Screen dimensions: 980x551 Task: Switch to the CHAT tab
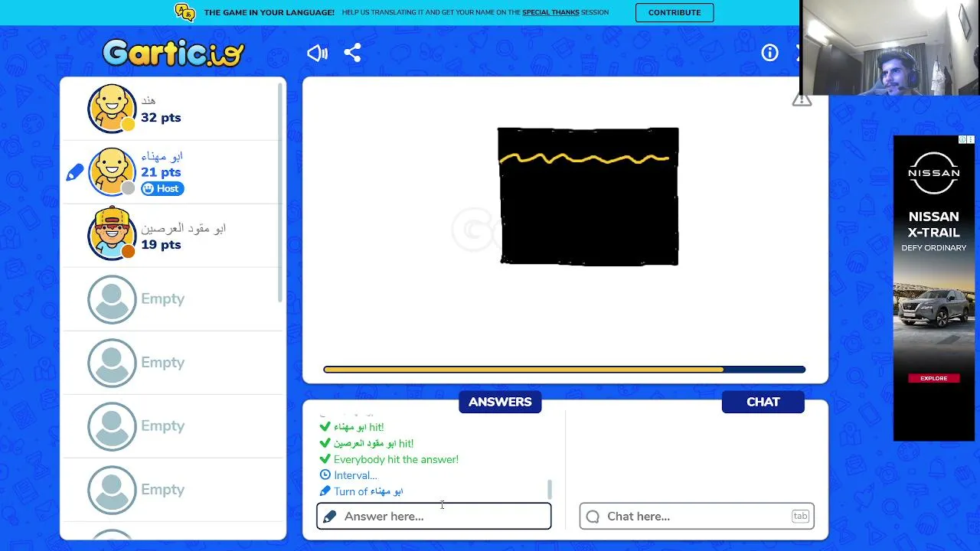tap(763, 402)
